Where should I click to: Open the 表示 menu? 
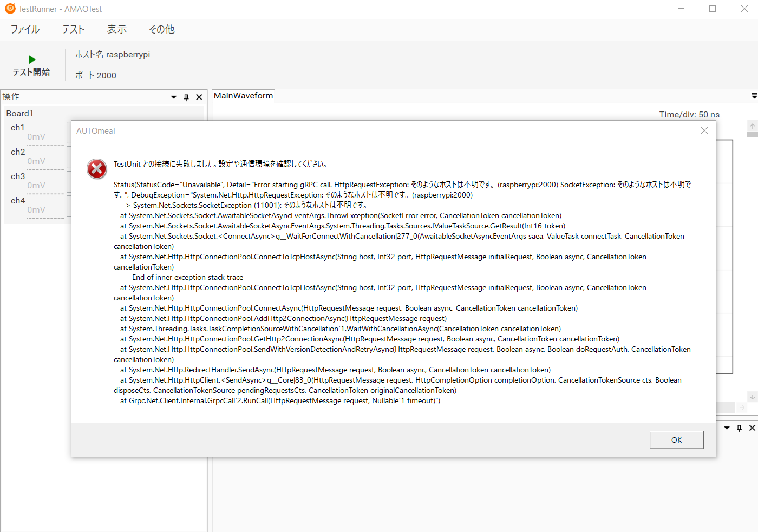(x=116, y=29)
